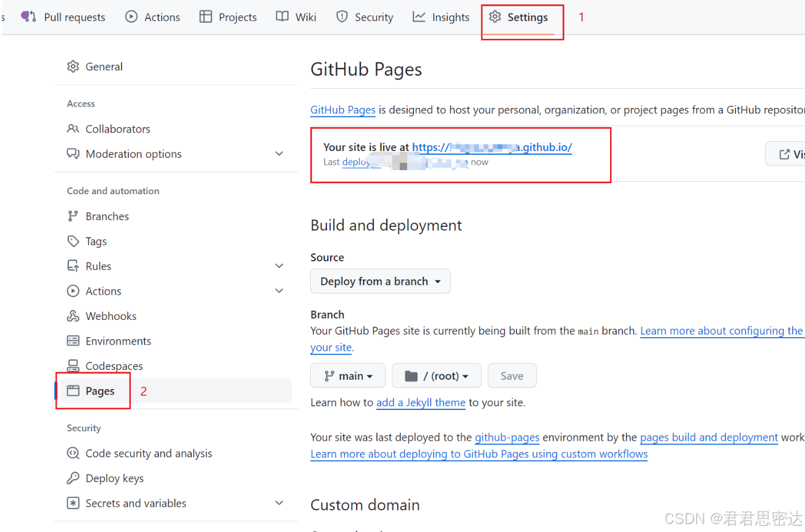Click the Codespaces icon
The width and height of the screenshot is (805, 532).
[x=73, y=366]
